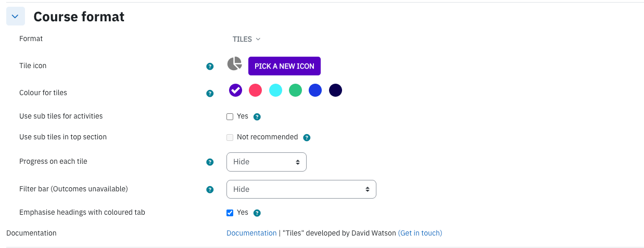Viewport: 644px width, 248px height.
Task: Click the grey pie chart tile icon
Action: pos(235,64)
